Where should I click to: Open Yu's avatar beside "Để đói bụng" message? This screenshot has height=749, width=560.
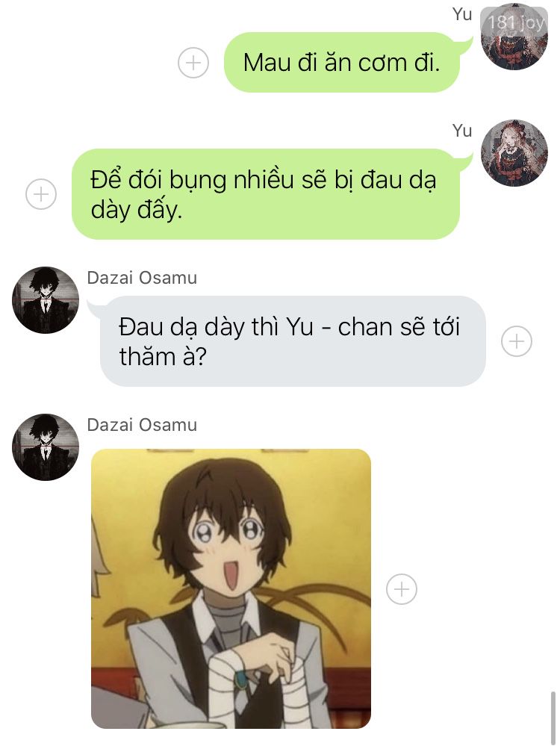514,153
